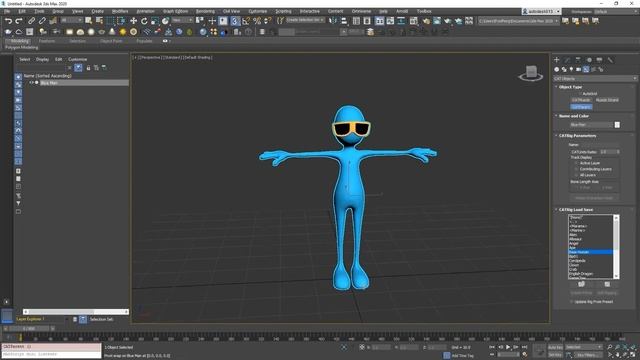Click the Zoom Extents viewport navigation icon

(625, 347)
